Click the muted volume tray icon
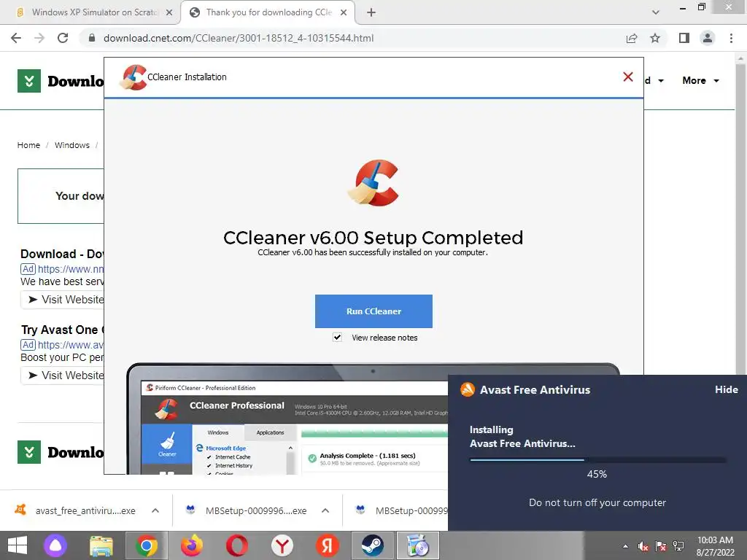This screenshot has width=747, height=560. (x=643, y=546)
